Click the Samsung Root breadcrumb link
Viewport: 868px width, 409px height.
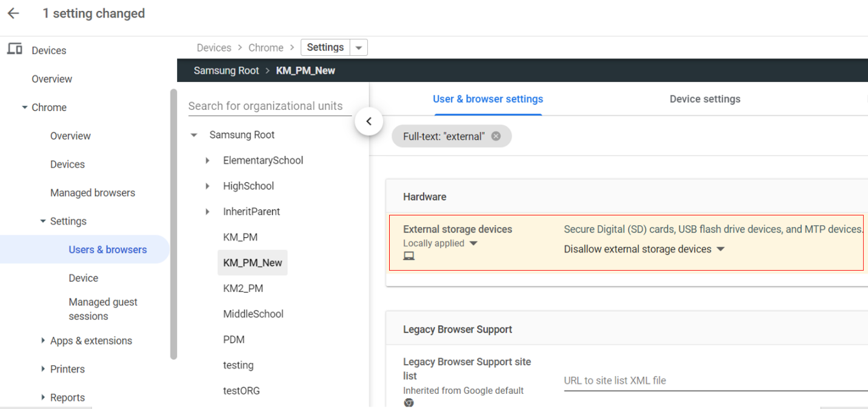point(226,70)
